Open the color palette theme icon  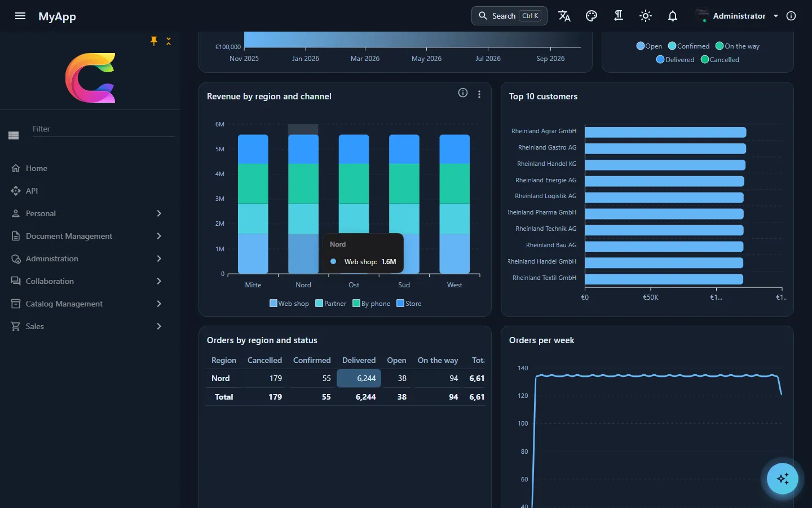[592, 16]
